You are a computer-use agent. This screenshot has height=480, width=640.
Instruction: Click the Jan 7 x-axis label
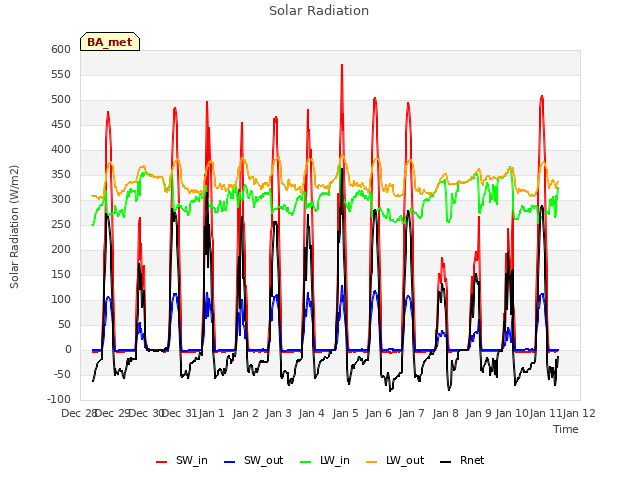[412, 413]
